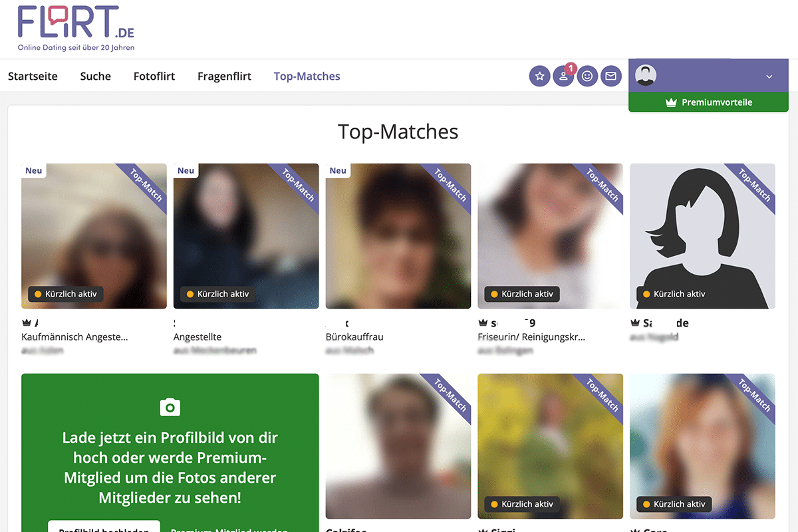Viewport: 798px width, 532px height.
Task: Click the Premium-Mitglied werden link
Action: 229,529
